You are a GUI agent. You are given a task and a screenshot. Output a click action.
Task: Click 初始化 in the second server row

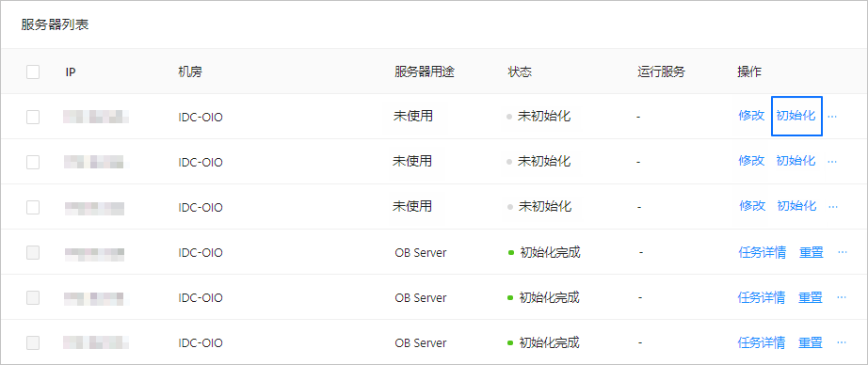(796, 161)
